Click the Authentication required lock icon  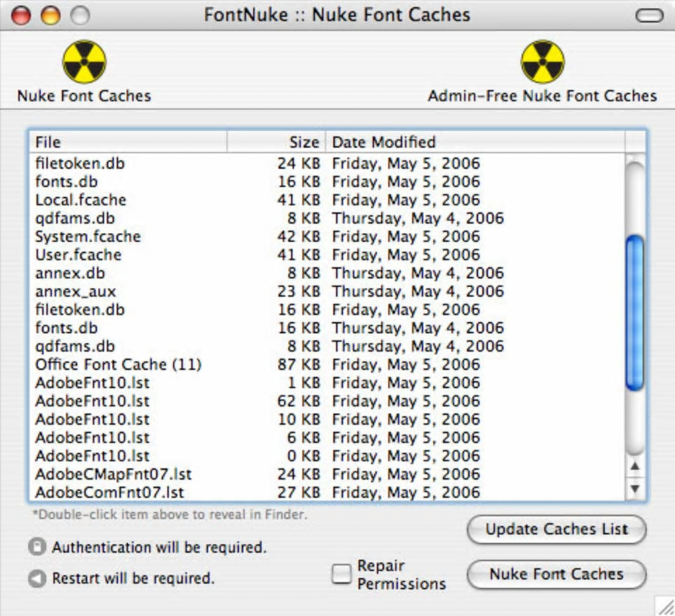[38, 547]
